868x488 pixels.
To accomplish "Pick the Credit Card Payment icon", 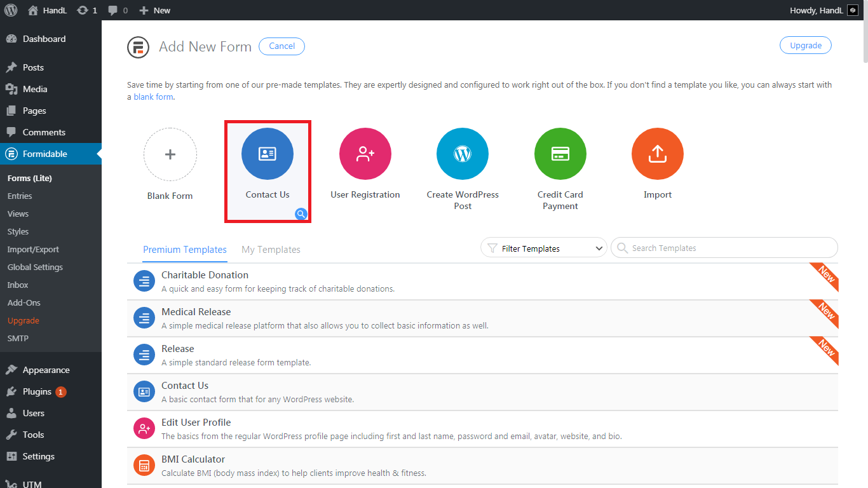I will [x=560, y=154].
